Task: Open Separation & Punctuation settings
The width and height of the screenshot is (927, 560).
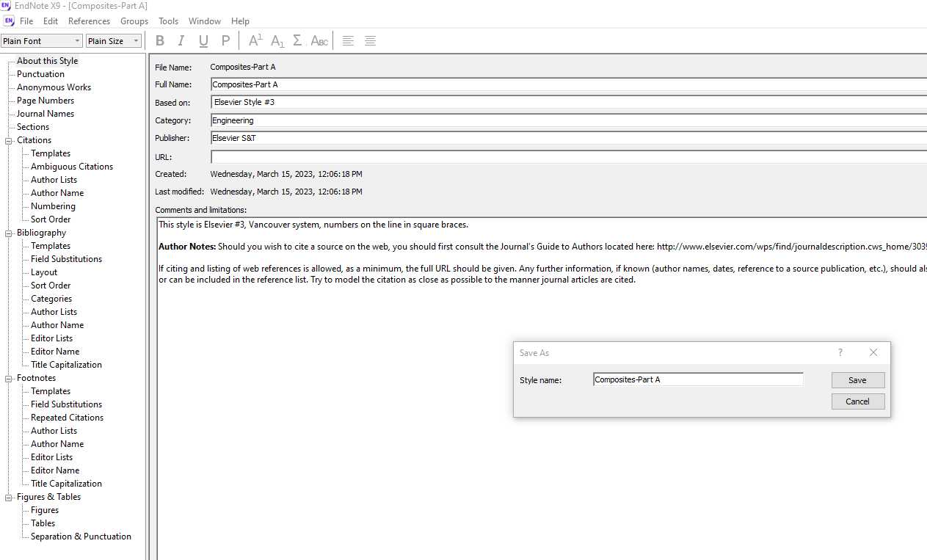Action: 81,537
